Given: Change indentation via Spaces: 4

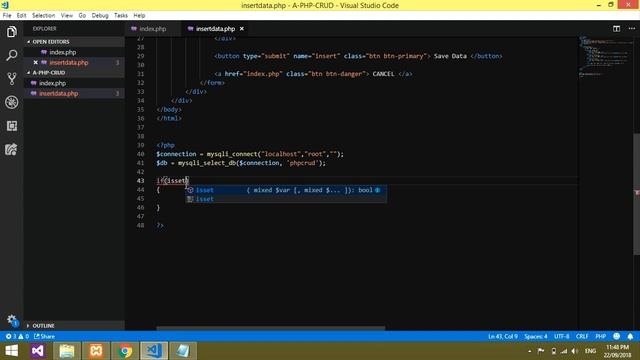Looking at the screenshot, I should (536, 336).
